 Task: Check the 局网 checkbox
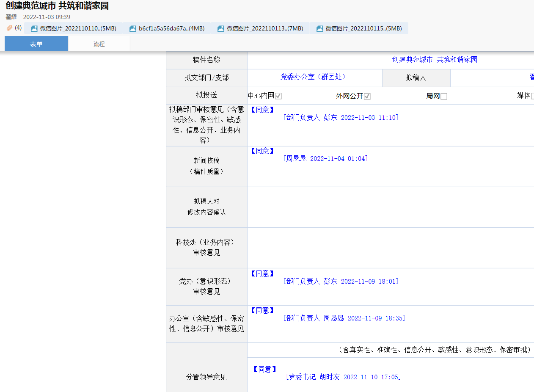tap(444, 96)
